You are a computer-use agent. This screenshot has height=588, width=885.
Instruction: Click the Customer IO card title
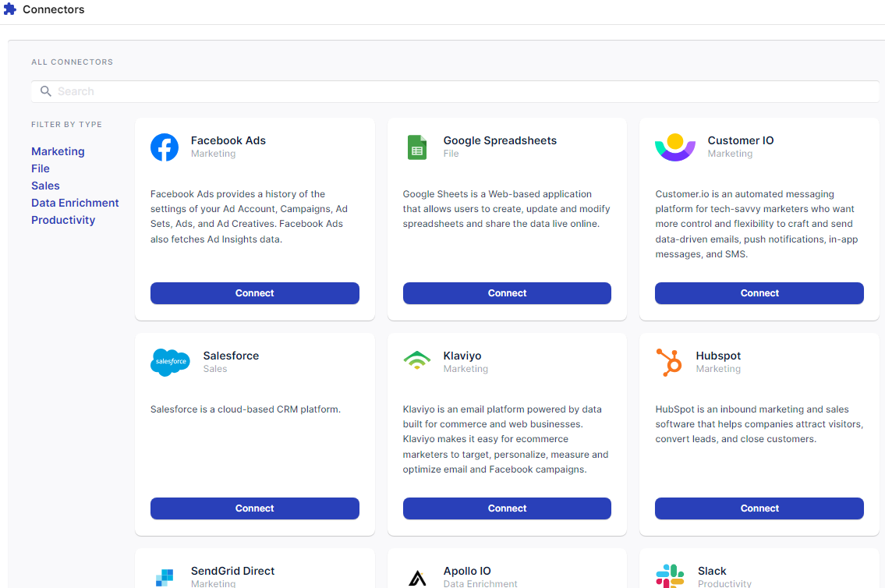741,140
